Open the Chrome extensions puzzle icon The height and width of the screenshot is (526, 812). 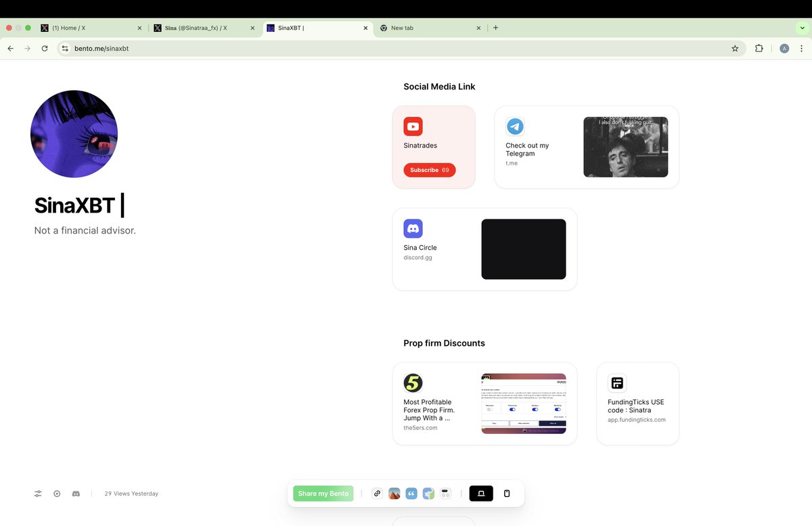point(759,48)
